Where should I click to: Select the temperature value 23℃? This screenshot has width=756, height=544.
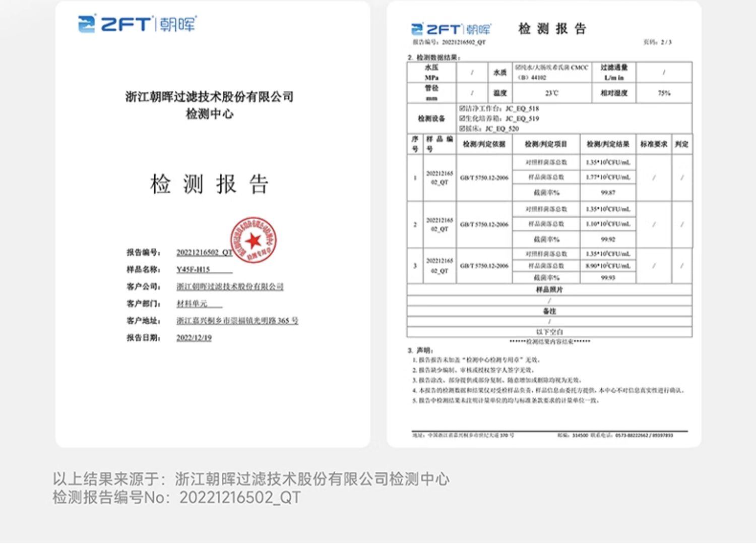tap(552, 93)
